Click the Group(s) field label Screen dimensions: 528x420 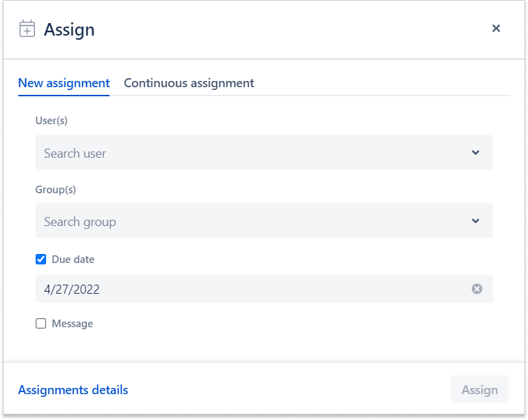click(55, 189)
